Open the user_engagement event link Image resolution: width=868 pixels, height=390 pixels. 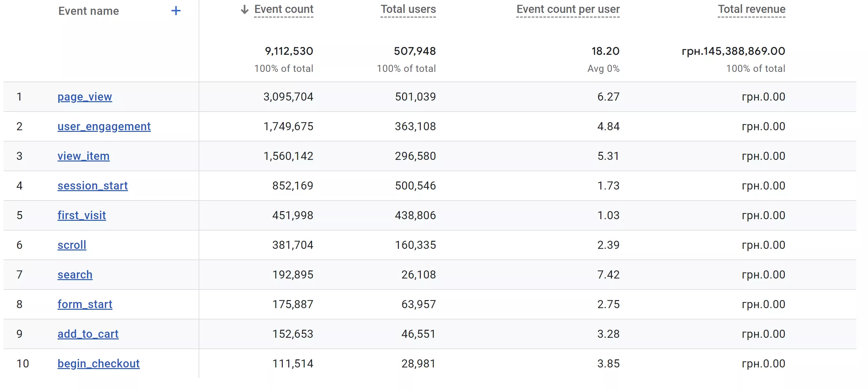tap(104, 126)
